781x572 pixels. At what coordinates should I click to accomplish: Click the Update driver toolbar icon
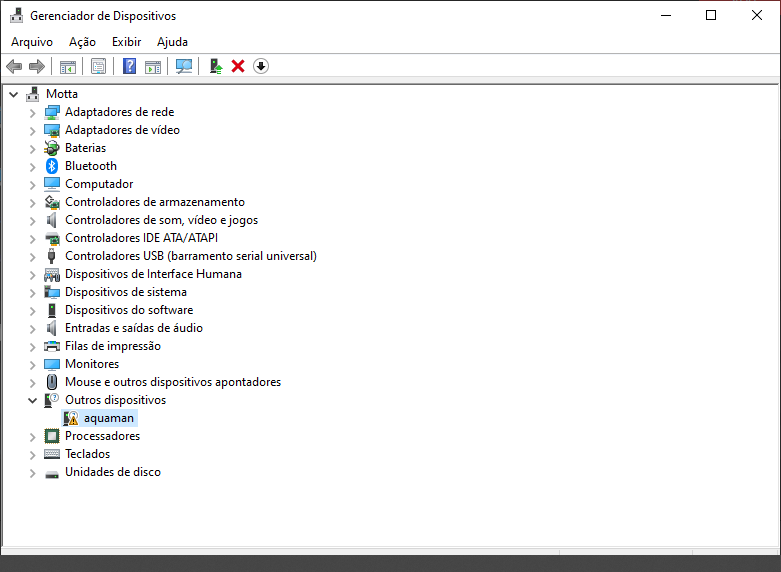(216, 66)
